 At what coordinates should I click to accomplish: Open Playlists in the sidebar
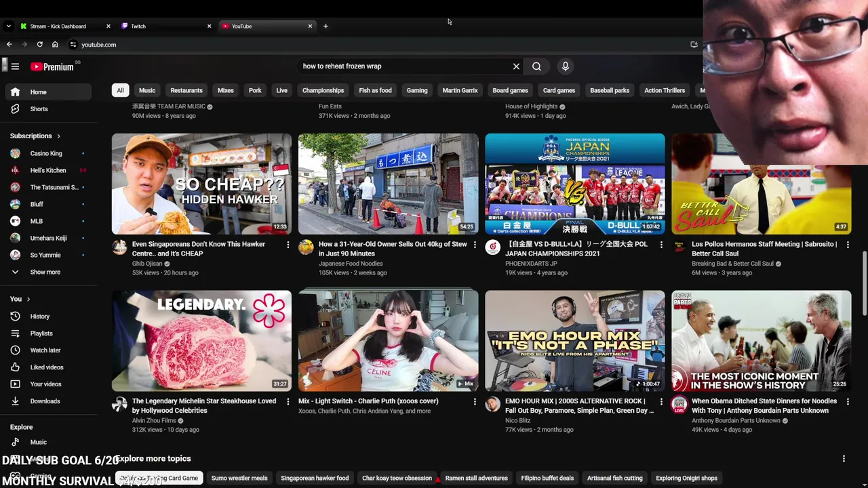pos(49,333)
